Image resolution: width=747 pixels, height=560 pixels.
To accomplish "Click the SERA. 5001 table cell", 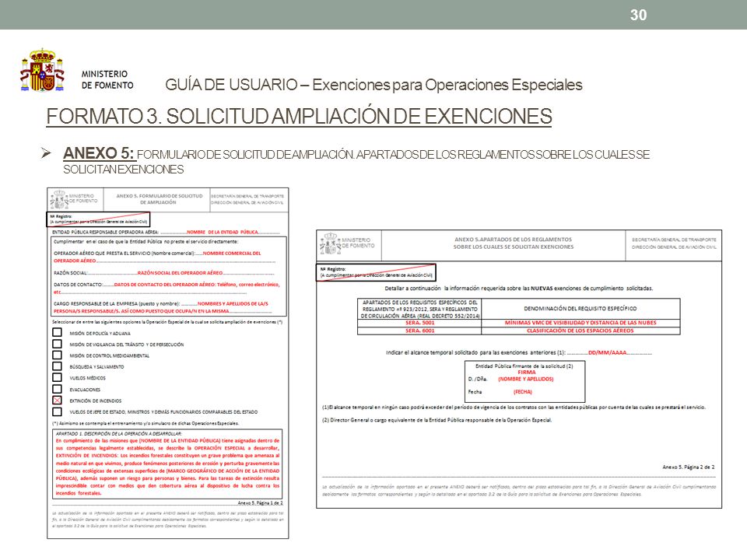I will (419, 323).
